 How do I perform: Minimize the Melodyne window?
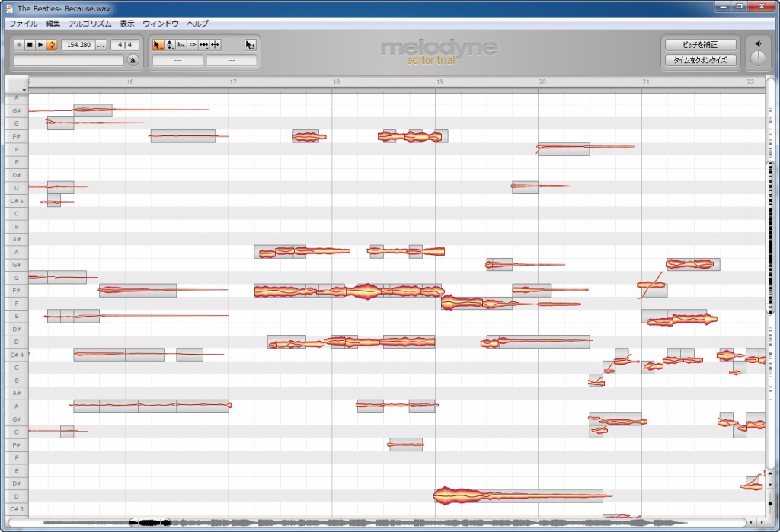724,6
